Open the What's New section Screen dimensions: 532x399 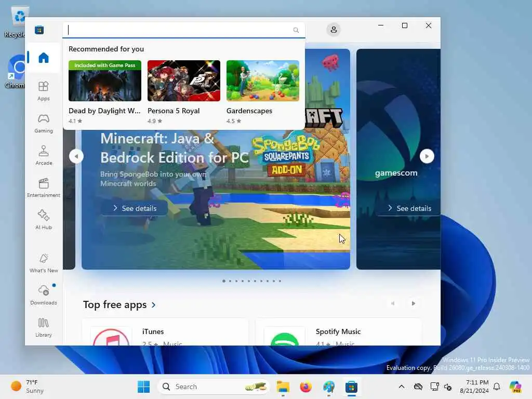point(44,263)
